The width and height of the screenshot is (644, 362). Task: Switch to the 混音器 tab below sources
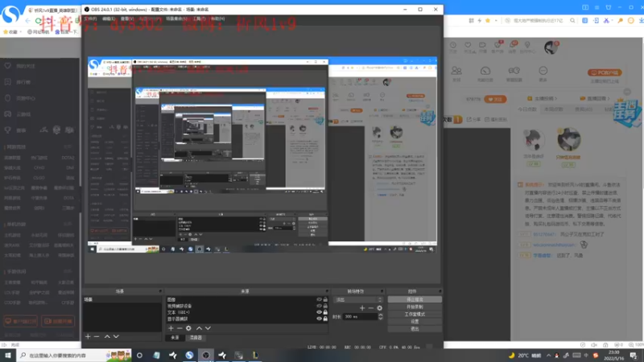(196, 337)
